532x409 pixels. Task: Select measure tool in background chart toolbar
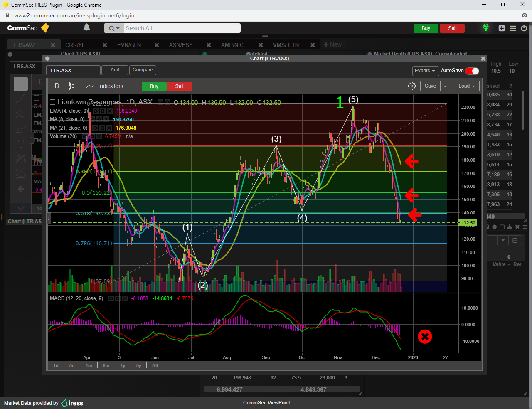pos(21,174)
